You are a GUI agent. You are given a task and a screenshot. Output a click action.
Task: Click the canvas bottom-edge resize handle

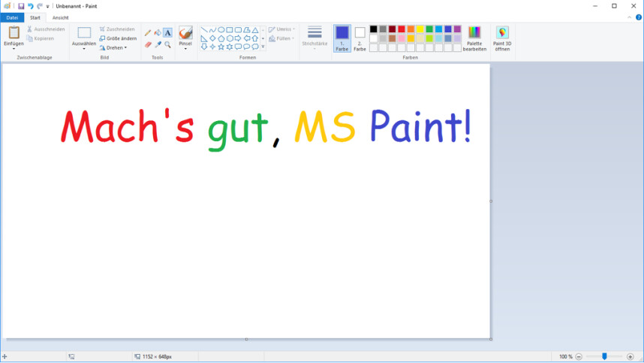[x=246, y=339]
